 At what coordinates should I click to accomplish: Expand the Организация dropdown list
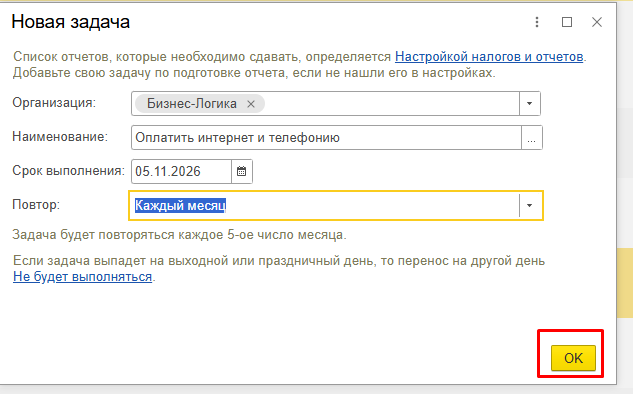coord(529,104)
